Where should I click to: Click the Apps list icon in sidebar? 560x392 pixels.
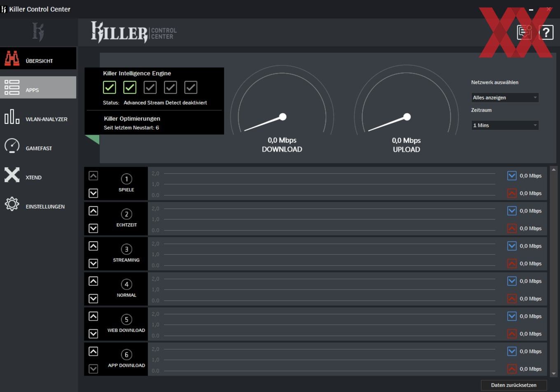point(12,87)
